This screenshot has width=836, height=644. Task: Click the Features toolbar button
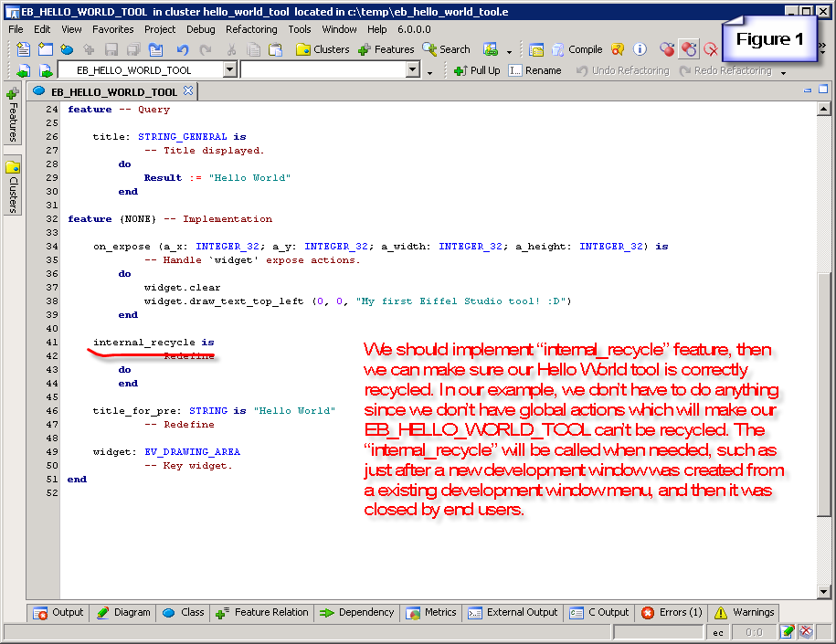[x=386, y=49]
